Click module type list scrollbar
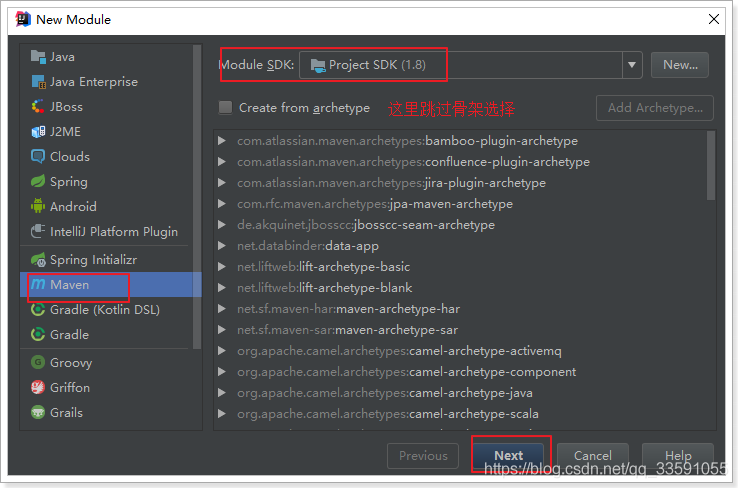Viewport: 738px width, 488px height. (x=197, y=197)
